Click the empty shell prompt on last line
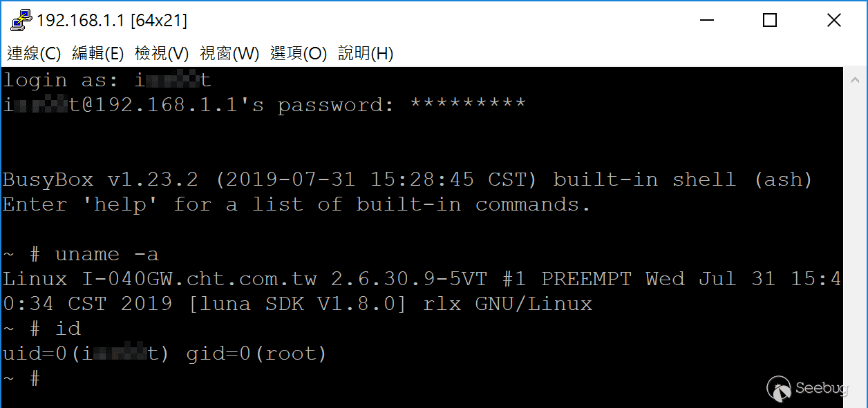The width and height of the screenshot is (868, 408). (21, 378)
